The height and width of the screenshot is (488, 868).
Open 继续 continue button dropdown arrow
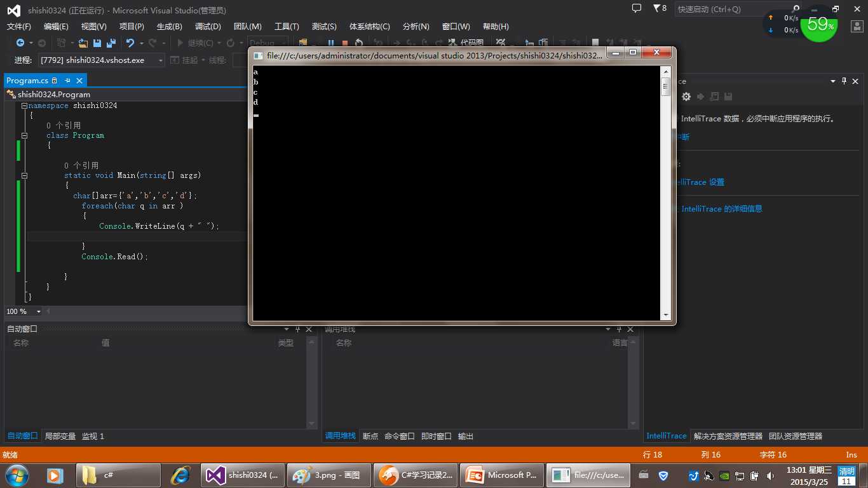point(219,43)
